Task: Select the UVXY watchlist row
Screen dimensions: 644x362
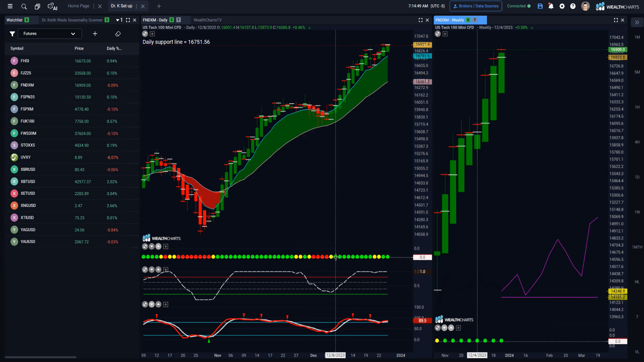Action: (x=72, y=157)
